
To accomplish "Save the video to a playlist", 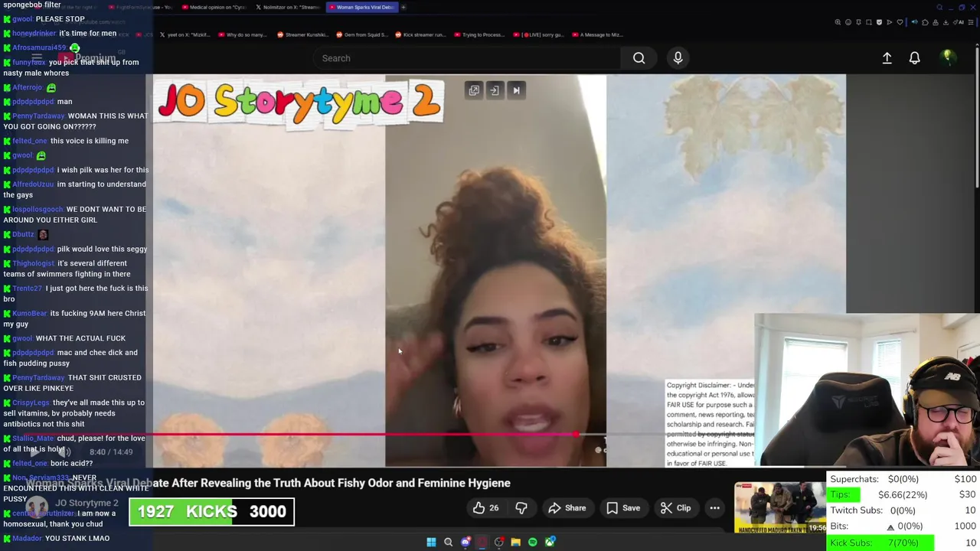I will (623, 508).
